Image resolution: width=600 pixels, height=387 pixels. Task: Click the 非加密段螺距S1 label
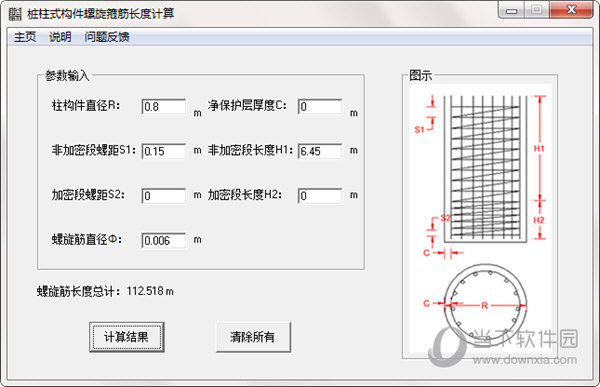(x=94, y=150)
